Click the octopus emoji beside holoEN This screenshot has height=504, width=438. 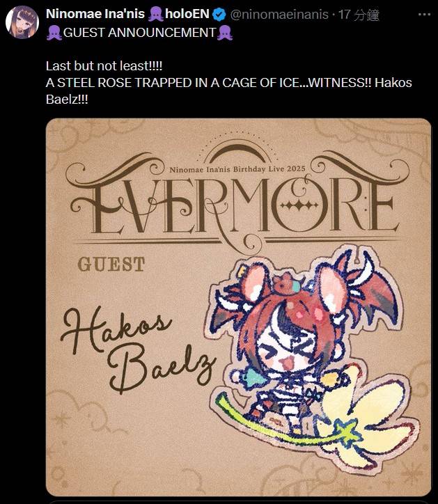[156, 15]
